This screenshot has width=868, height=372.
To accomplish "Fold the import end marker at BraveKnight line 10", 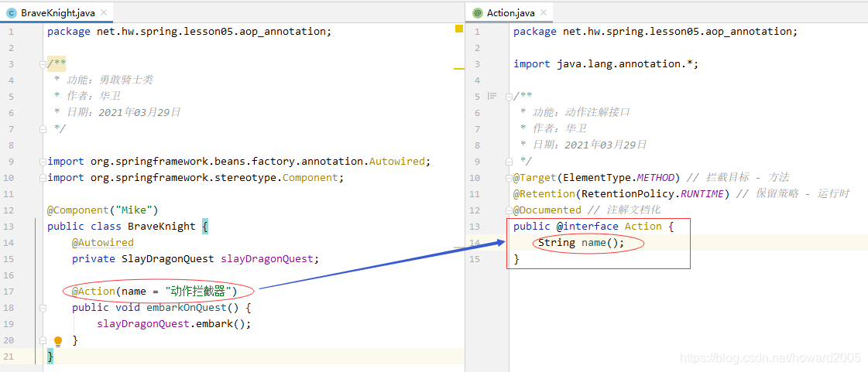I will tap(43, 177).
